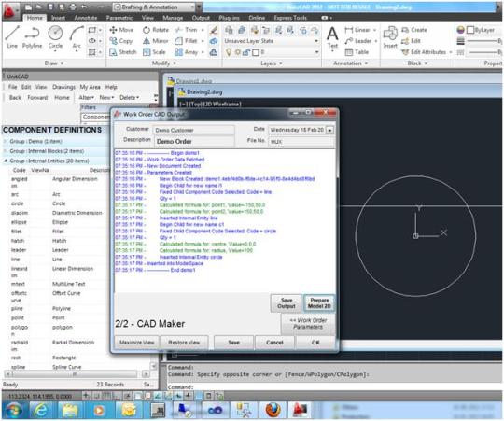Viewport: 504px width, 421px height.
Task: Click the Text annotation tool
Action: click(x=332, y=38)
